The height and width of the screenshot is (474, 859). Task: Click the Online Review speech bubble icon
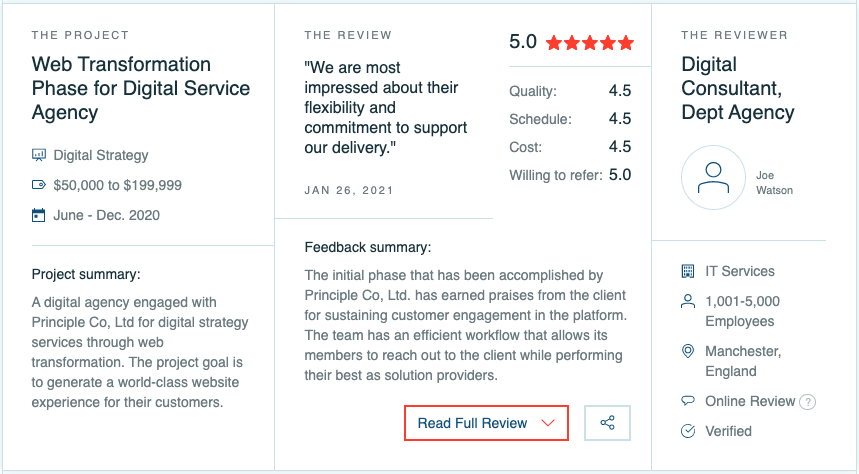688,401
